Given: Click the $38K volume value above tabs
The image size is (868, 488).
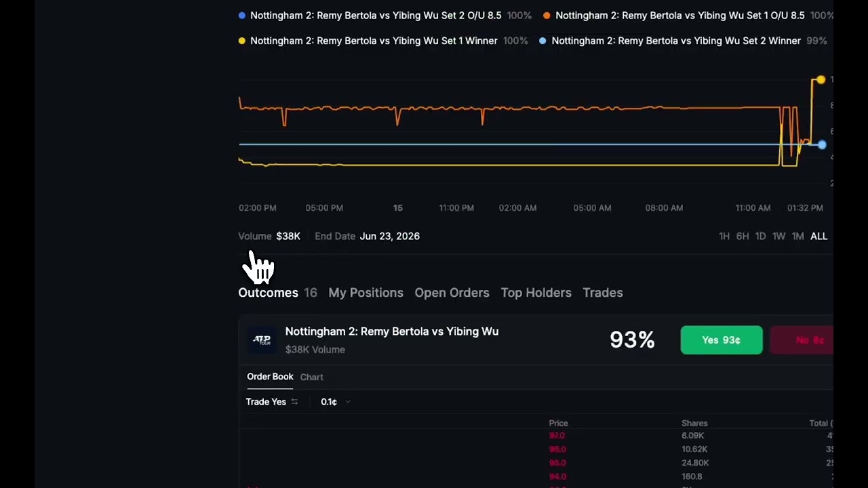Looking at the screenshot, I should pyautogui.click(x=288, y=237).
